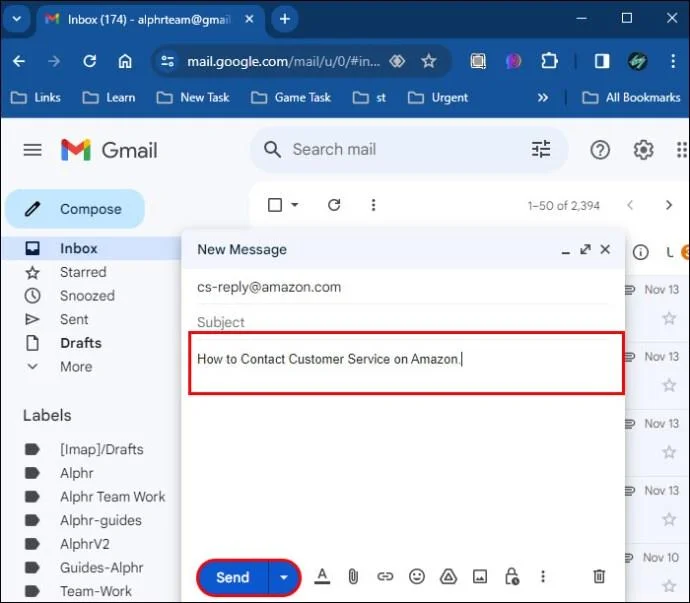The image size is (690, 603).
Task: Click the attach files paperclip icon
Action: (x=353, y=577)
